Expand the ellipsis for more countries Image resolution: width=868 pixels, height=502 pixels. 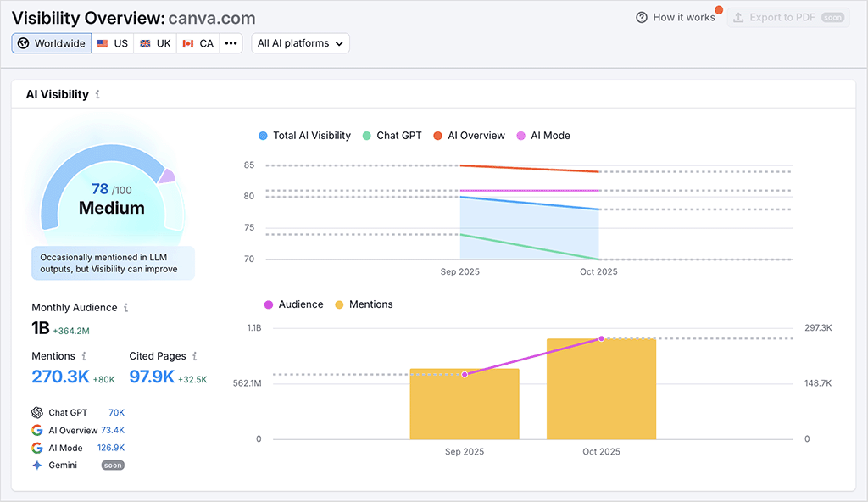coord(231,43)
